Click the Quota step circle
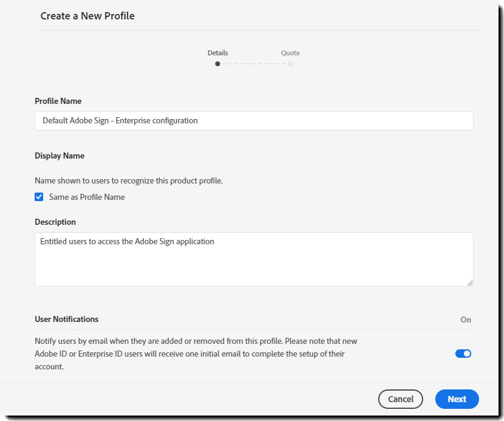This screenshot has width=504, height=421. 290,64
